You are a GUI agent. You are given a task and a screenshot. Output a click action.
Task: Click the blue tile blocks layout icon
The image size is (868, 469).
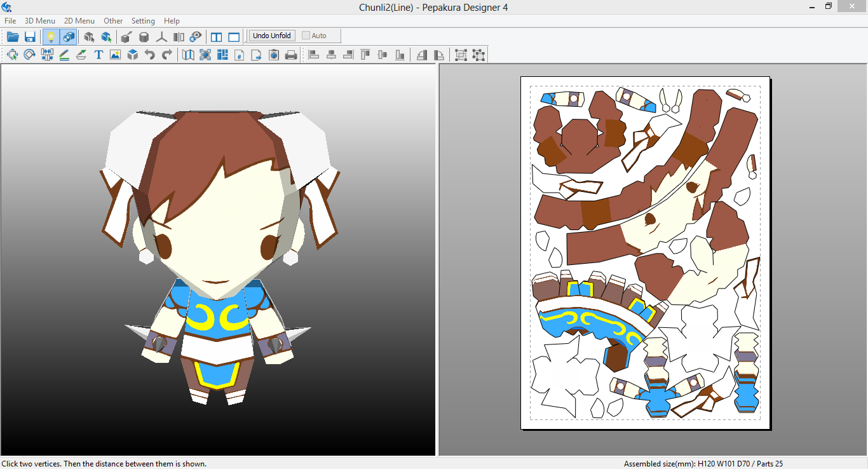[222, 55]
